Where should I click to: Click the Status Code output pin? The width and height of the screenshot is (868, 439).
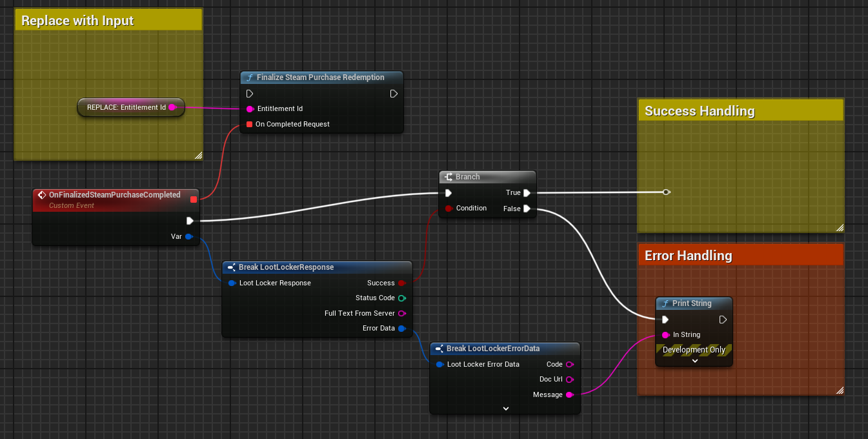coord(401,298)
